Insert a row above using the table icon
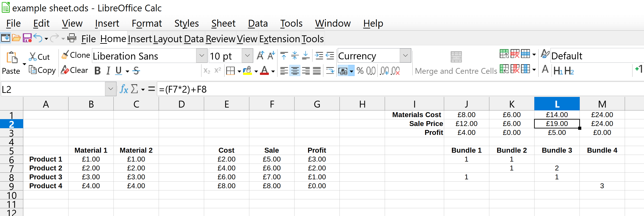644x216 pixels. click(504, 54)
